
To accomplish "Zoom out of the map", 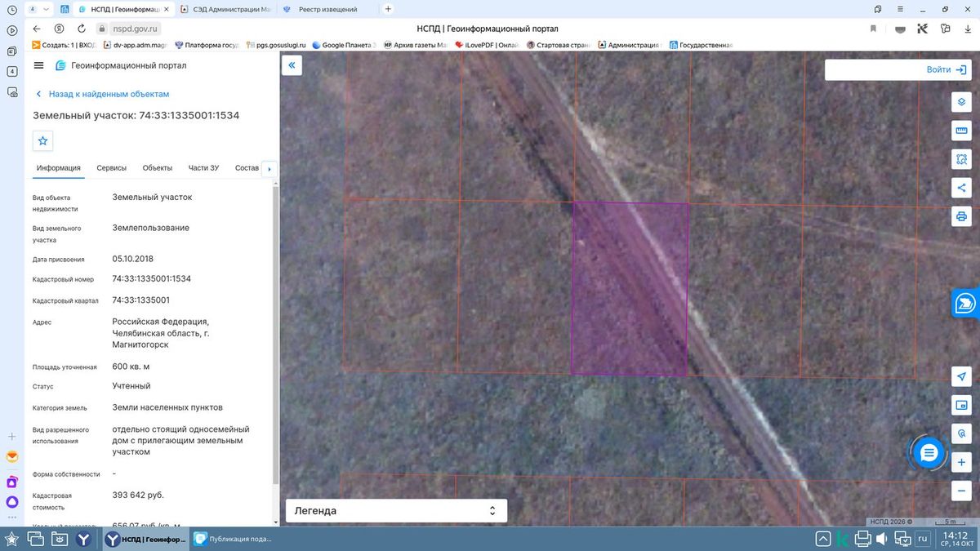I will tap(961, 491).
